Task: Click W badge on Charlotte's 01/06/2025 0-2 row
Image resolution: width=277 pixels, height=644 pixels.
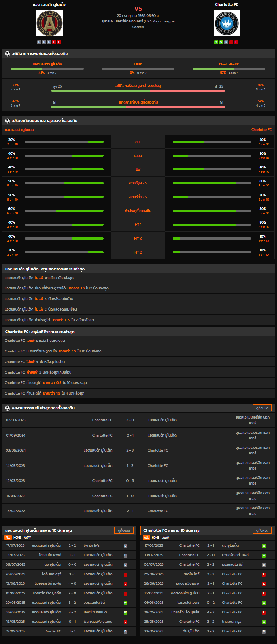Action: click(264, 603)
